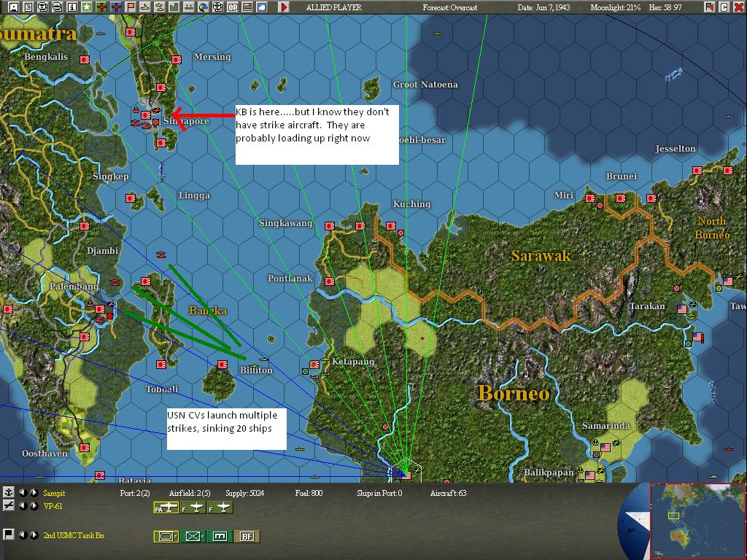Click Japanese base flag at Bengkalis
Screen dimensions: 747x560
click(x=85, y=60)
